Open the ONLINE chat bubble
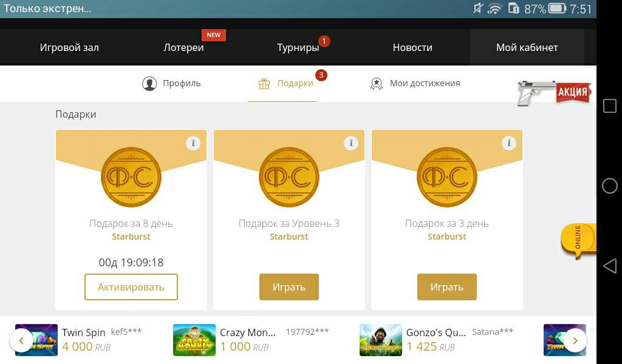622x364 pixels. point(578,240)
